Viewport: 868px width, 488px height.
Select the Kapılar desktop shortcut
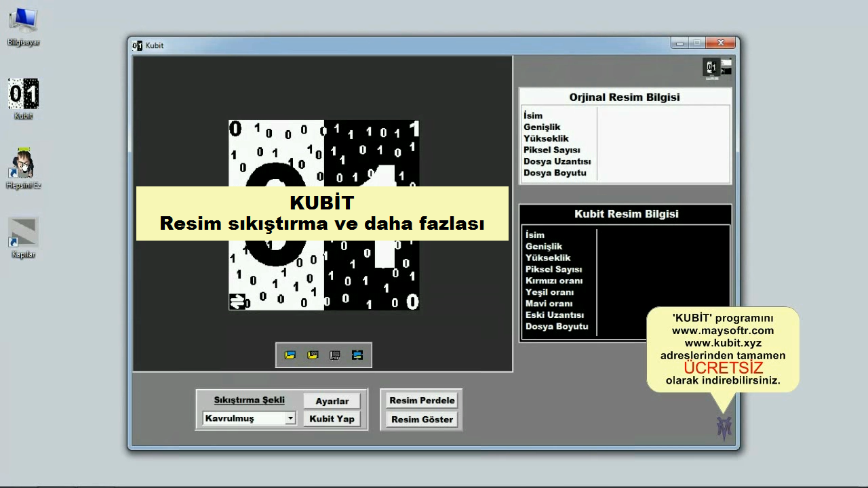click(23, 238)
